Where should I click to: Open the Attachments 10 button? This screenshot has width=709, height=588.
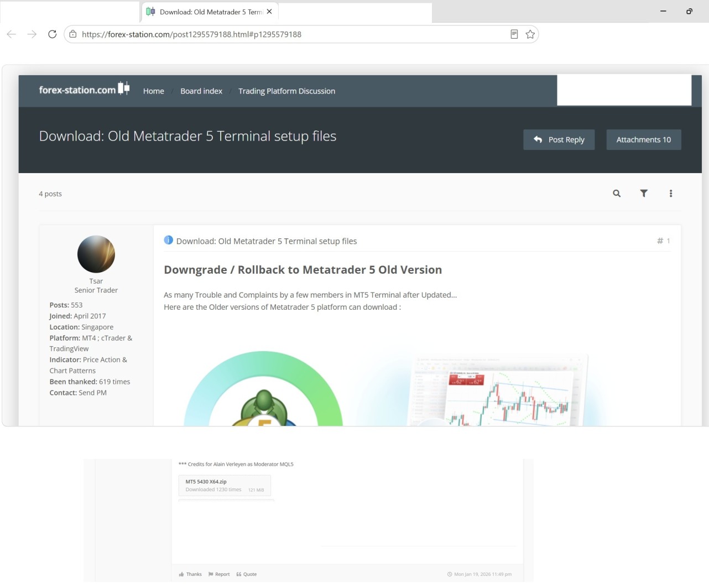[x=644, y=140]
